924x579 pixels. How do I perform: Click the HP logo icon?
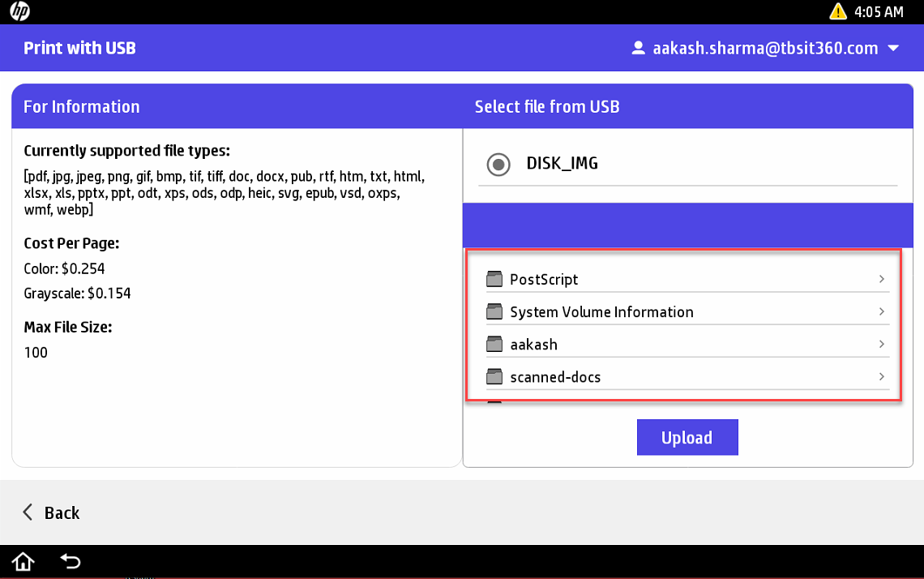19,11
